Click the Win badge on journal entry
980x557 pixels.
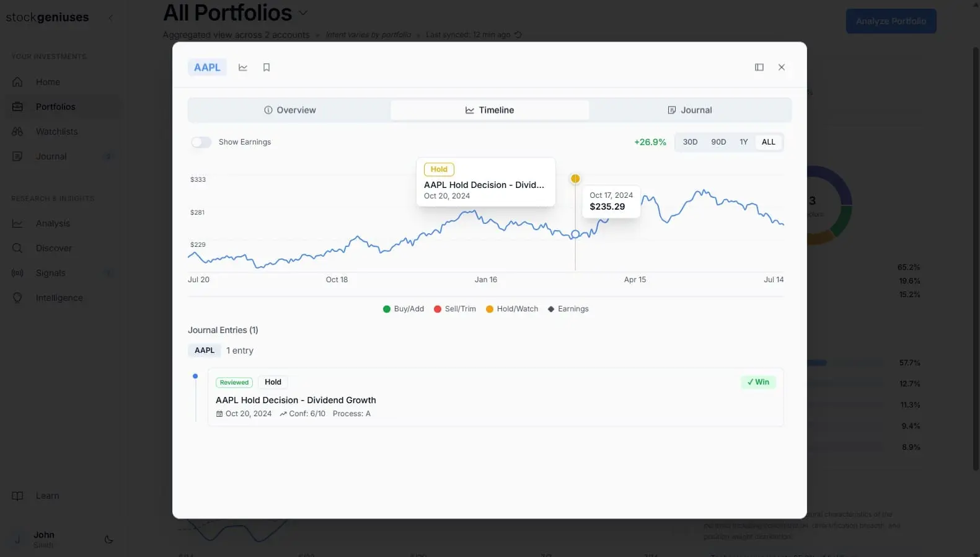[x=758, y=382]
